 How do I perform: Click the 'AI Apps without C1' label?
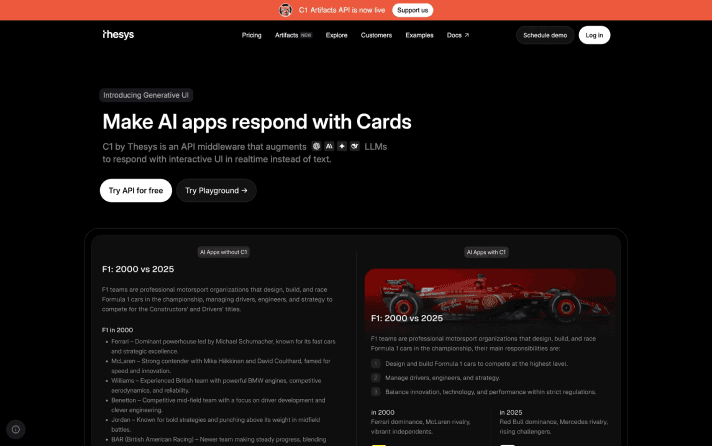coord(223,252)
